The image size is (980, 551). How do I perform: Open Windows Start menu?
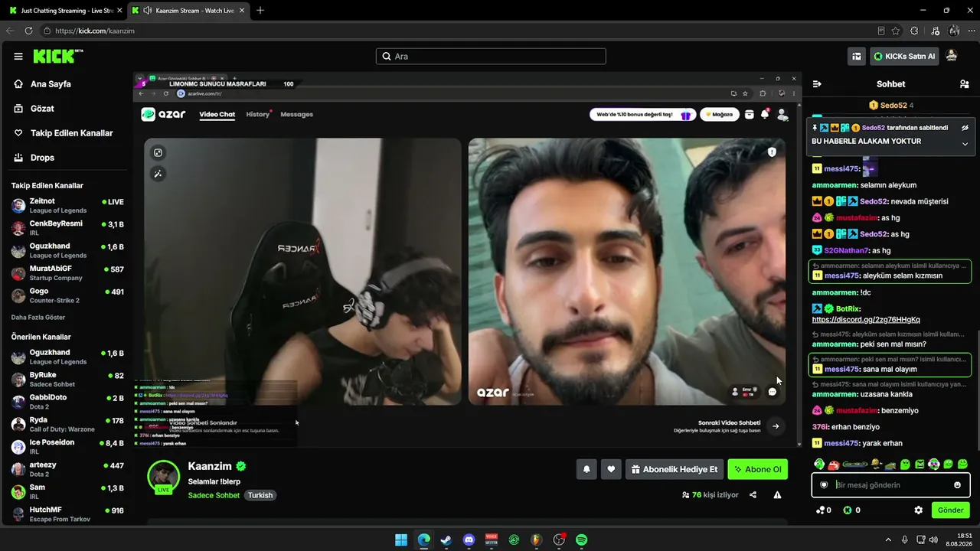point(401,540)
